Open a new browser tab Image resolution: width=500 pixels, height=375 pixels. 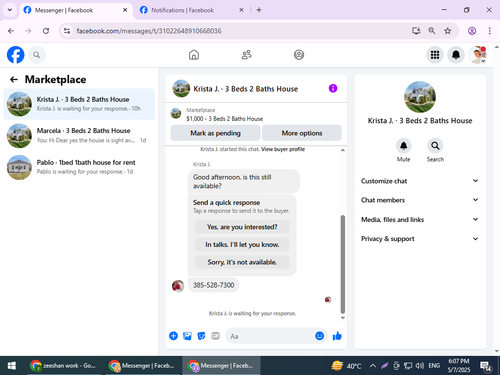click(259, 10)
